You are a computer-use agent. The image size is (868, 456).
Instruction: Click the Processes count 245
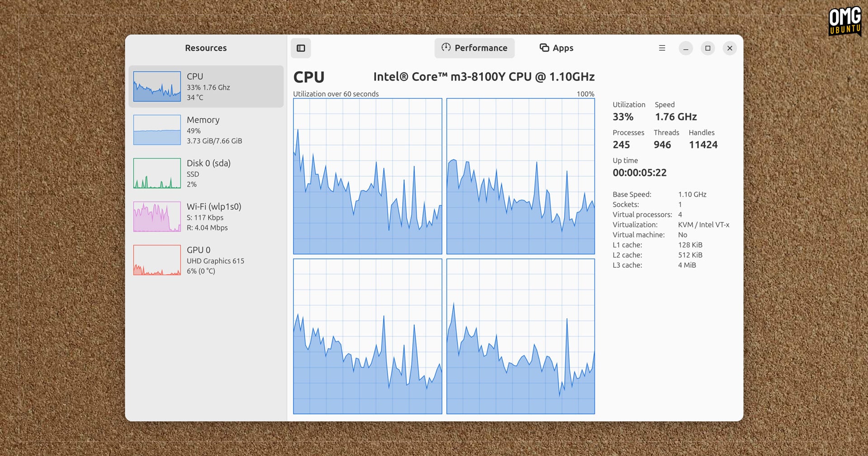point(621,145)
